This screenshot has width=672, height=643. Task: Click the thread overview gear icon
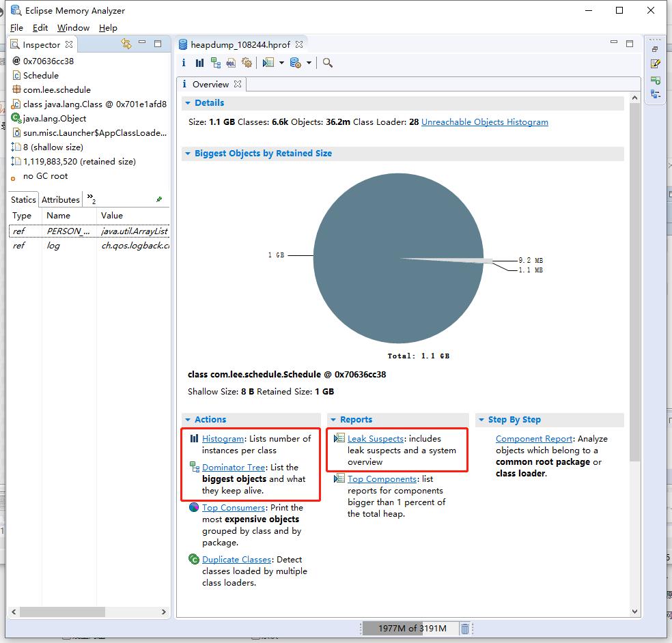tap(247, 63)
